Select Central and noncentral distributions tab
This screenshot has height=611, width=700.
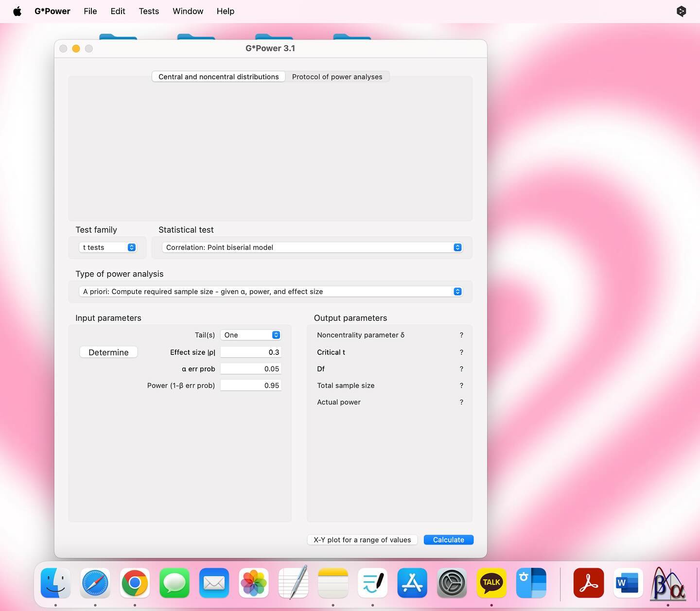coord(219,77)
